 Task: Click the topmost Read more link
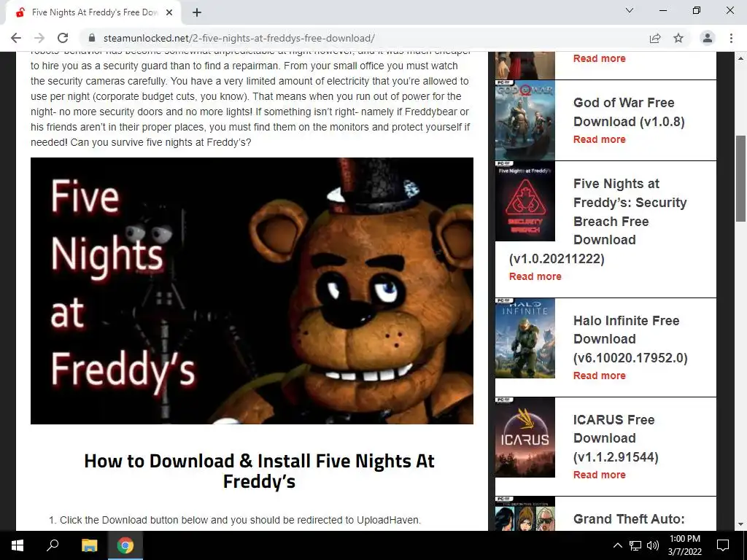coord(600,58)
